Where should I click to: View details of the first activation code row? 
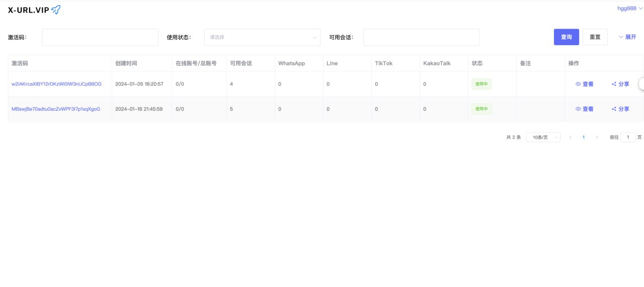point(584,84)
